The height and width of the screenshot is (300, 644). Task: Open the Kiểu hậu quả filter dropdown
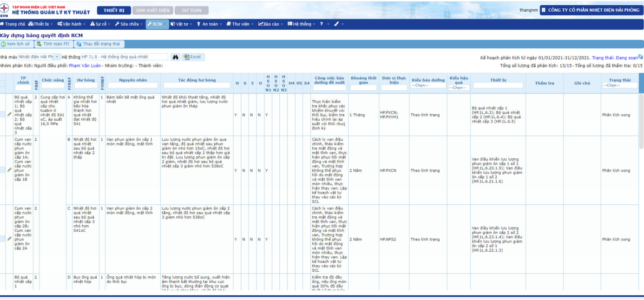(458, 87)
